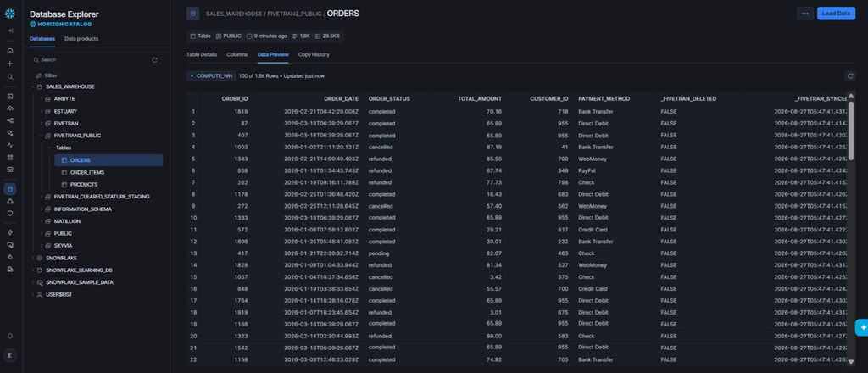Click the plus create icon in the nav rail
868x373 pixels.
tap(10, 64)
